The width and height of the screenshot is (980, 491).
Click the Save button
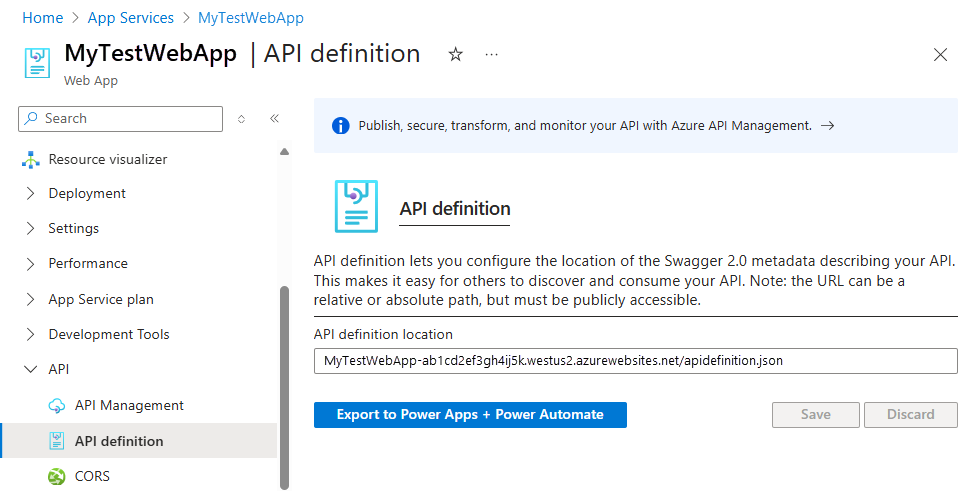(816, 415)
